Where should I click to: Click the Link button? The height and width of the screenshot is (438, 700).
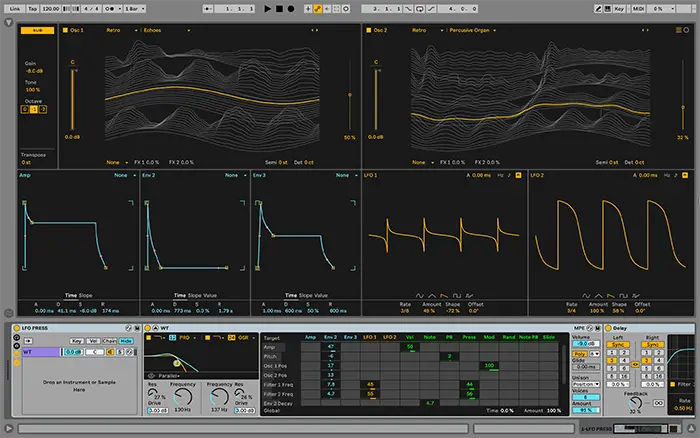pos(15,8)
